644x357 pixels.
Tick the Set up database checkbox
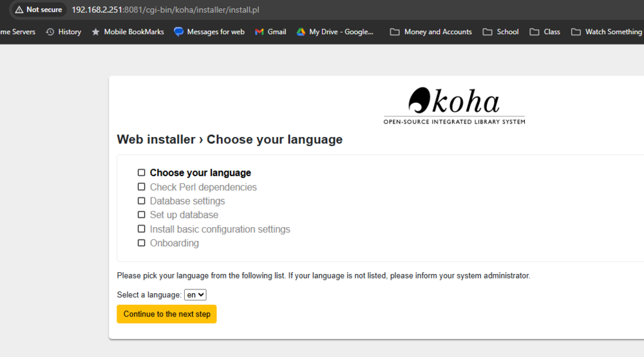(x=141, y=215)
